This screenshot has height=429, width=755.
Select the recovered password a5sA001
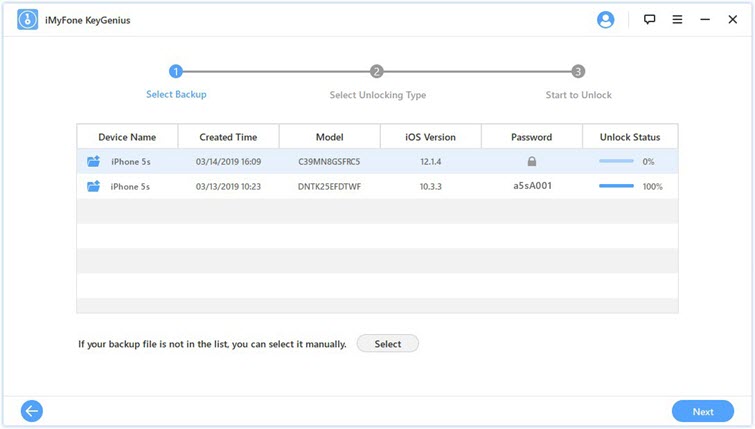coord(531,186)
